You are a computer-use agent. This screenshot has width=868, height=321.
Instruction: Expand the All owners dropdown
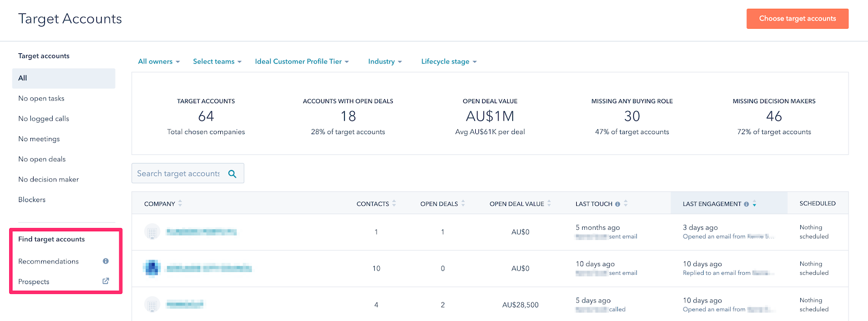coord(158,62)
